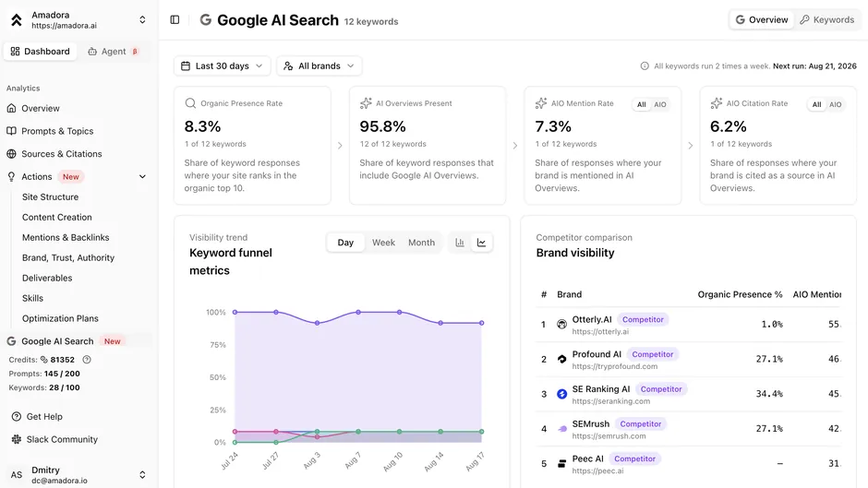The height and width of the screenshot is (488, 868).
Task: Click the AI Overviews Present sparkle icon
Action: click(366, 103)
